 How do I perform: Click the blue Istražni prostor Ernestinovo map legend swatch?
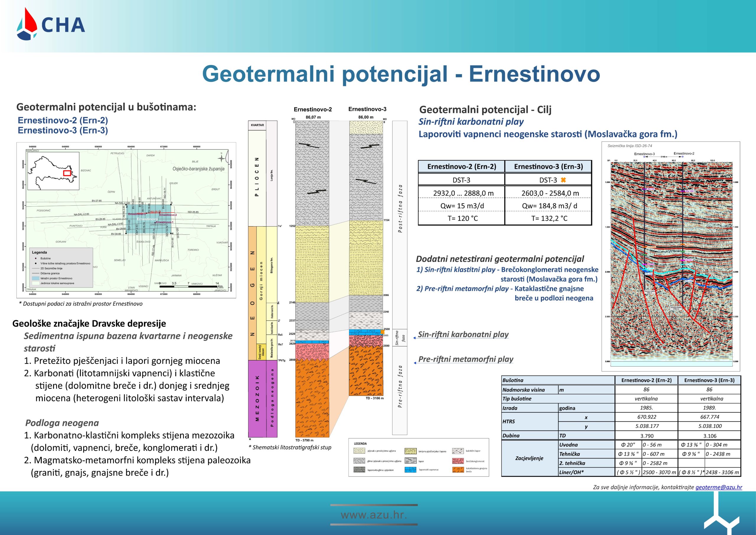(35, 278)
